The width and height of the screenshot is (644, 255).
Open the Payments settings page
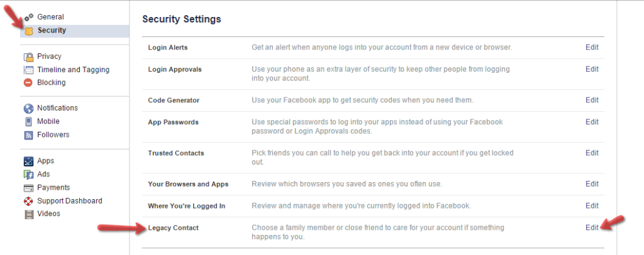pyautogui.click(x=53, y=187)
